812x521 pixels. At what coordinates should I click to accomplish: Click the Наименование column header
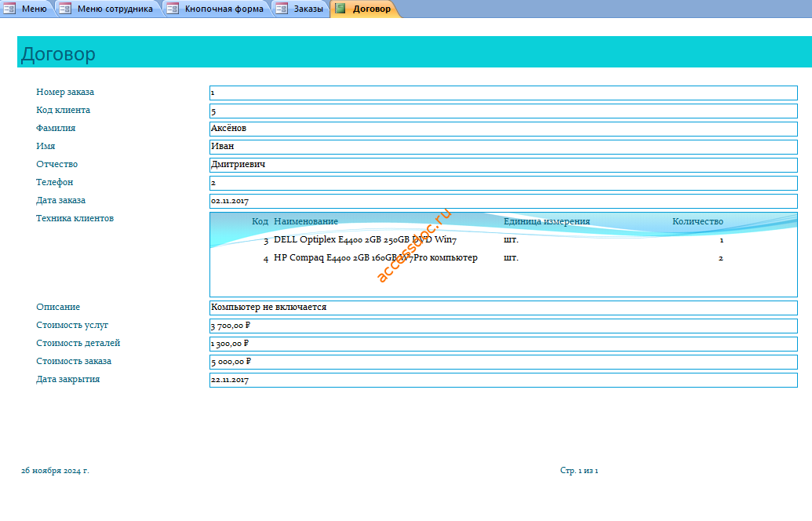click(x=306, y=221)
